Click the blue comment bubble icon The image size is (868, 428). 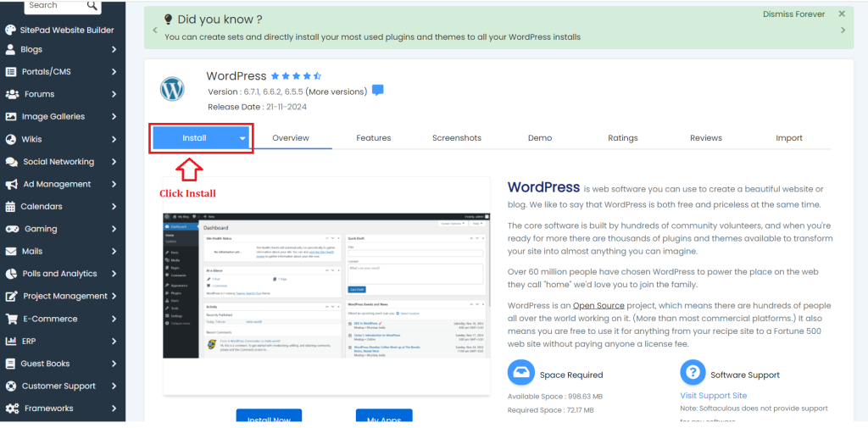377,90
